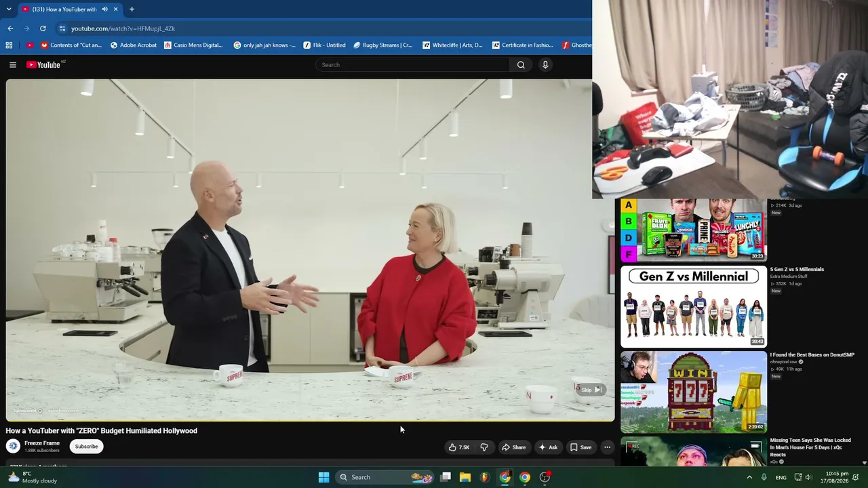The image size is (868, 488).
Task: Open the Chrome apps grid shortcut
Action: 9,45
